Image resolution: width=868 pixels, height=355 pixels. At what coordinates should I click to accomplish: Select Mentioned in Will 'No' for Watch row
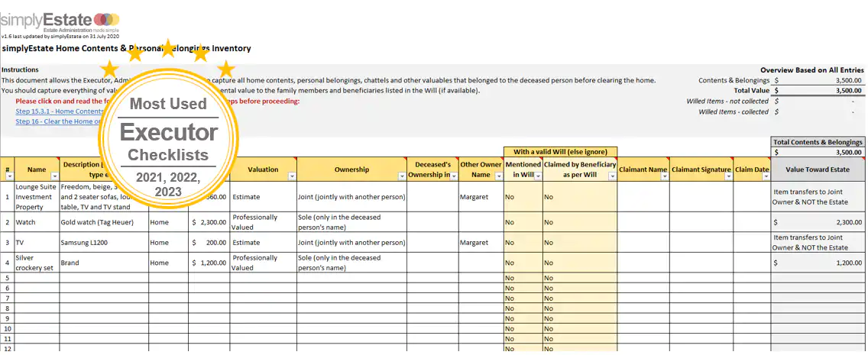click(523, 221)
